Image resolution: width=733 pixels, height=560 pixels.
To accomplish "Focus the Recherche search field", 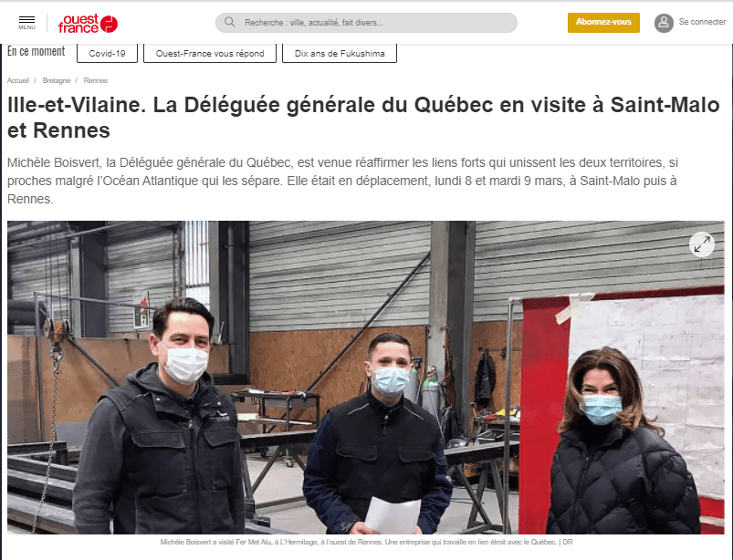I will tap(366, 23).
